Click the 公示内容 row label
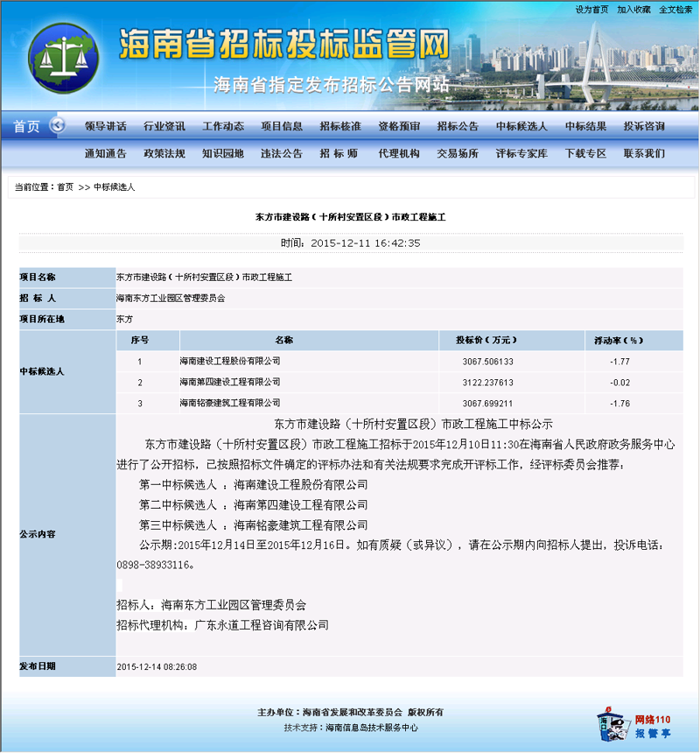Screen dimensions: 700x753 pos(38,534)
